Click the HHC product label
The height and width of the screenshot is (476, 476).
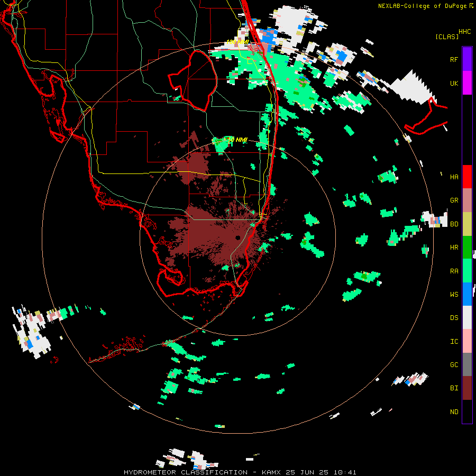click(465, 32)
